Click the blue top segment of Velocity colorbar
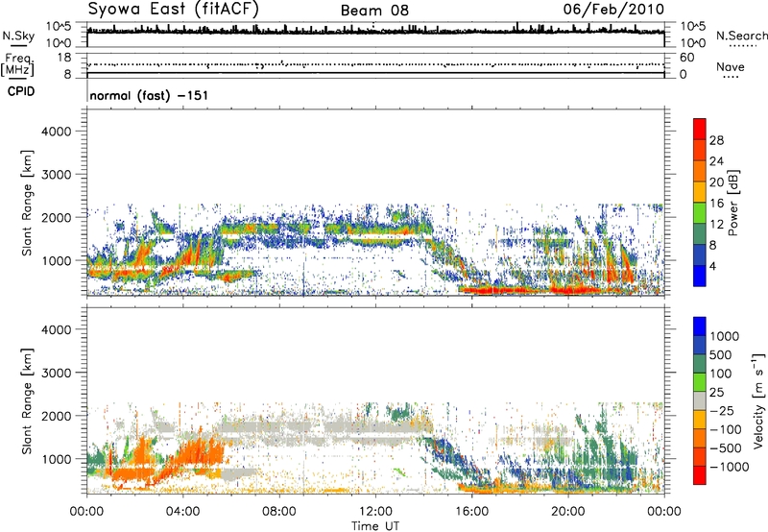This screenshot has width=768, height=532. (700, 326)
